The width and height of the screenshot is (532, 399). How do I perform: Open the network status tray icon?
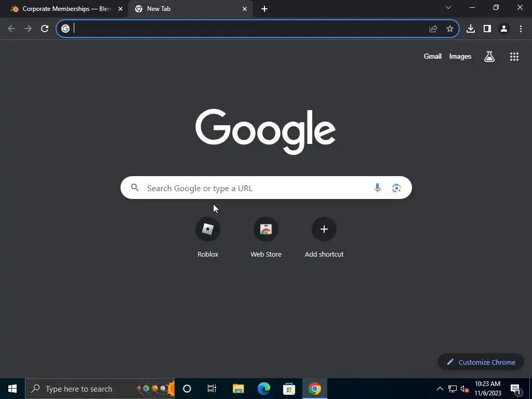tap(453, 389)
